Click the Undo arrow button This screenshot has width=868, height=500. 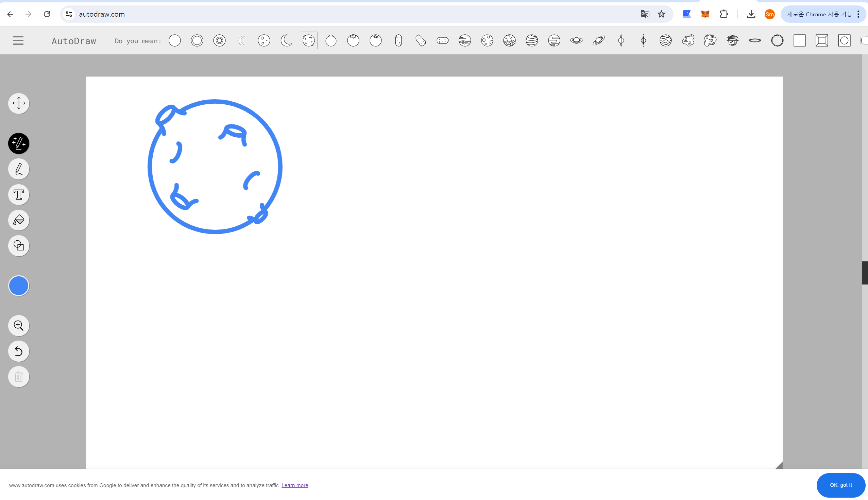(x=19, y=351)
